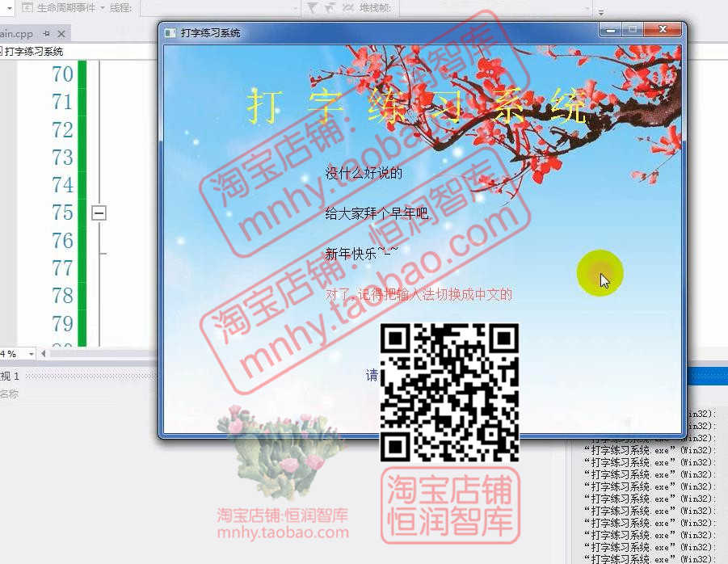Minimize the 打字练习系统 window
This screenshot has width=728, height=564.
[x=611, y=30]
